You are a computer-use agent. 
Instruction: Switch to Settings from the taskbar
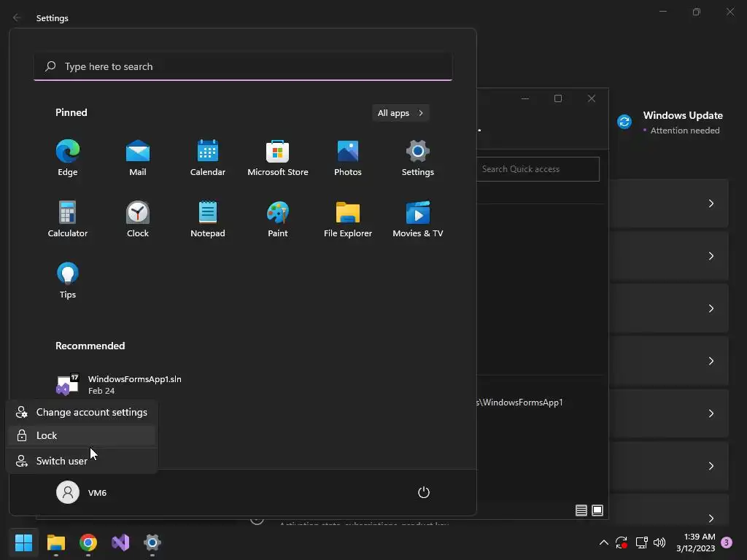pyautogui.click(x=152, y=542)
